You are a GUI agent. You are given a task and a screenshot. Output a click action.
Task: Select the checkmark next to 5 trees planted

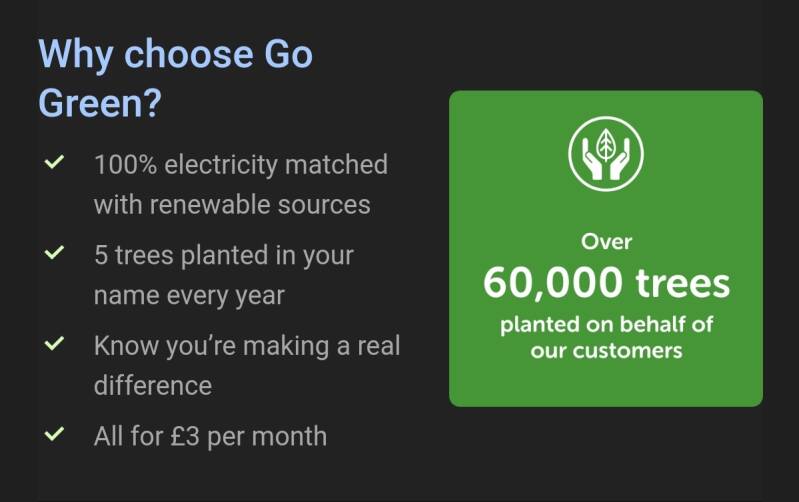click(x=53, y=253)
